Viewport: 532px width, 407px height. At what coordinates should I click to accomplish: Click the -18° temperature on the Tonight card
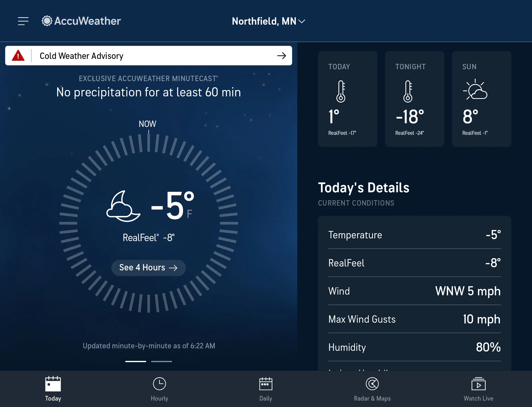[x=410, y=117]
